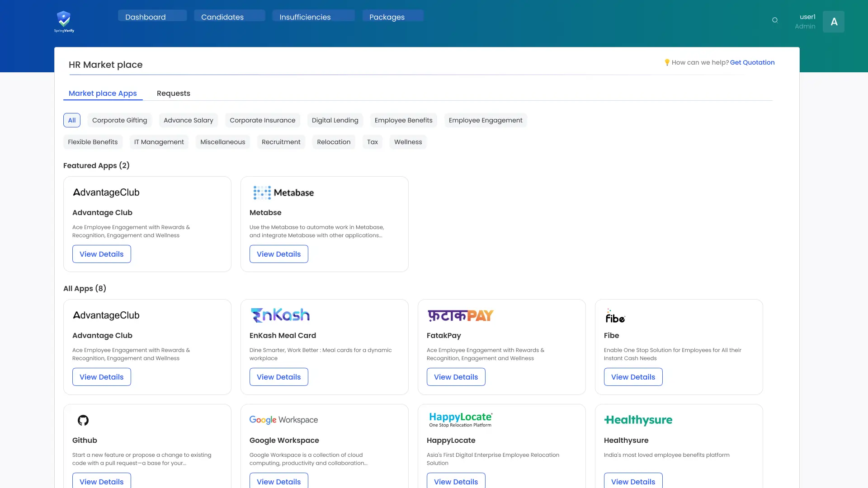Click the 'Featured Apps (2)' heading
The image size is (868, 488).
pos(96,165)
